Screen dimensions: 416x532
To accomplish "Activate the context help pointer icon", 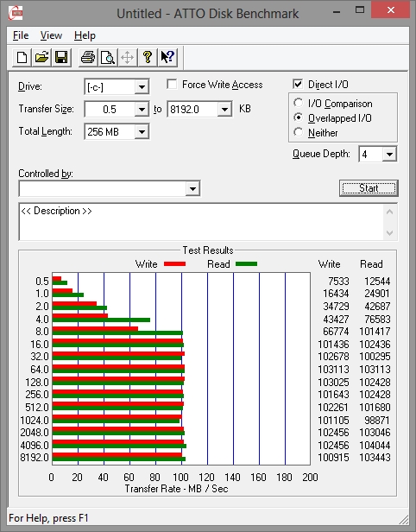I will click(167, 57).
